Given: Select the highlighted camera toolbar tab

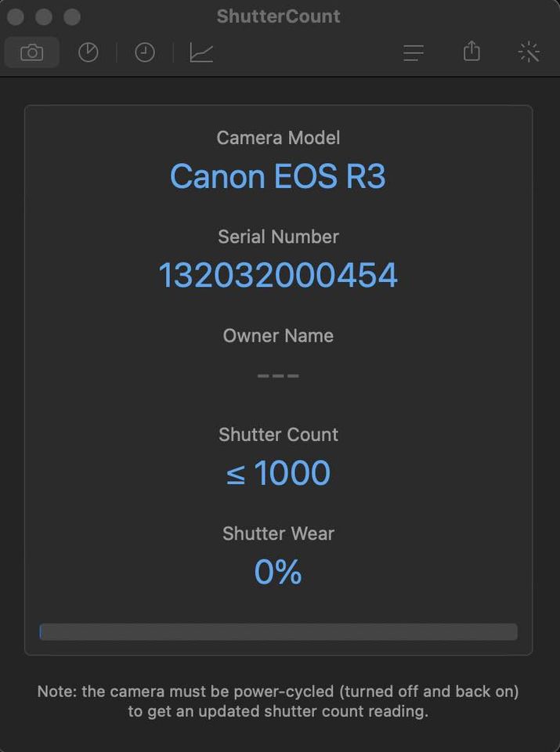Looking at the screenshot, I should (x=31, y=52).
